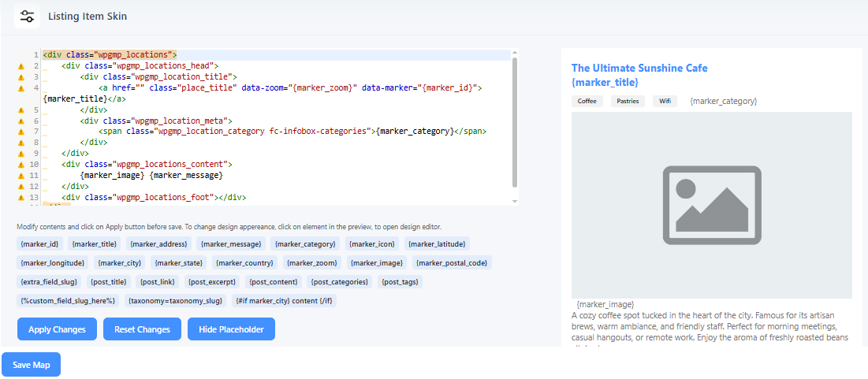The height and width of the screenshot is (379, 868).
Task: Click the warning icon on code line 4
Action: click(x=21, y=88)
